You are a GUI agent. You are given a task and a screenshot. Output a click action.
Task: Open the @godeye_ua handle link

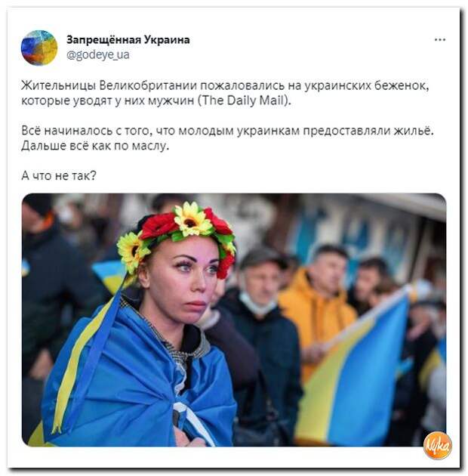(98, 55)
